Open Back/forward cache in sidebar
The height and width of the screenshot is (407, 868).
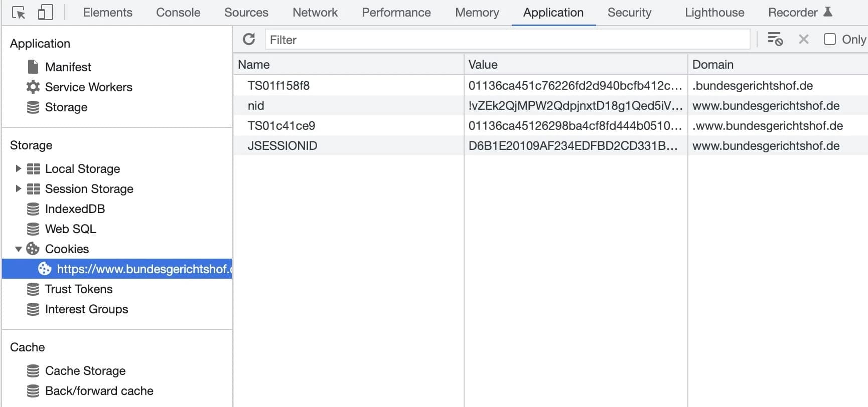(x=99, y=390)
